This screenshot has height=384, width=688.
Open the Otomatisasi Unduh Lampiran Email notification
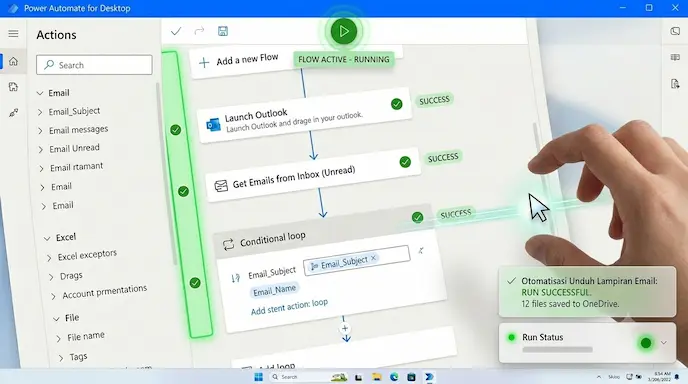(587, 292)
